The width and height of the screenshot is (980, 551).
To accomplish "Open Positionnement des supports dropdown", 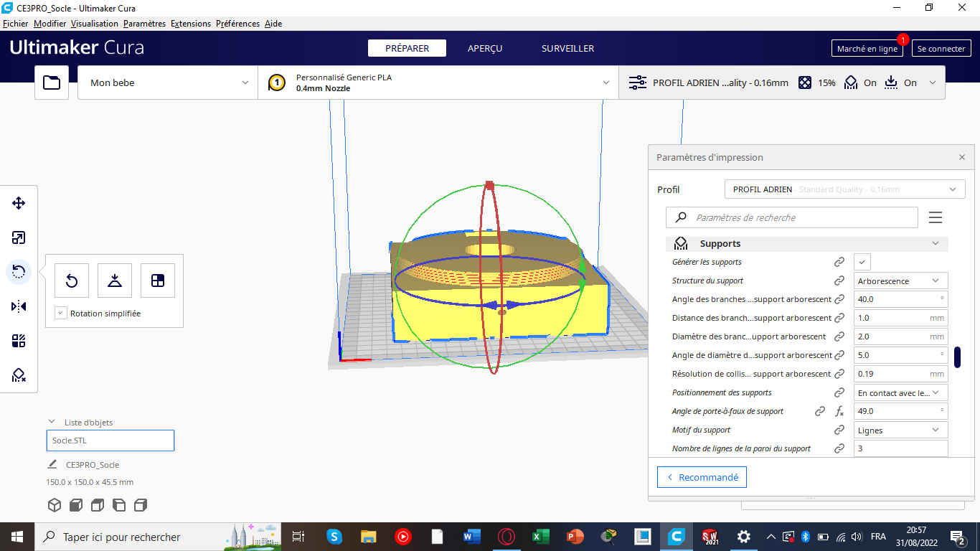I will (x=900, y=392).
